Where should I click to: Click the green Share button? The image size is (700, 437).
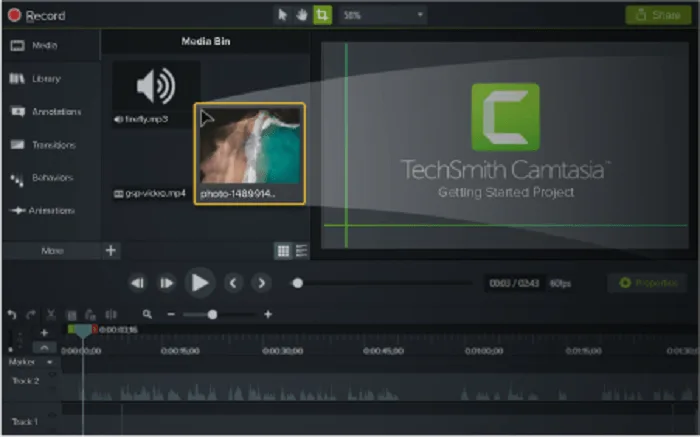(658, 15)
